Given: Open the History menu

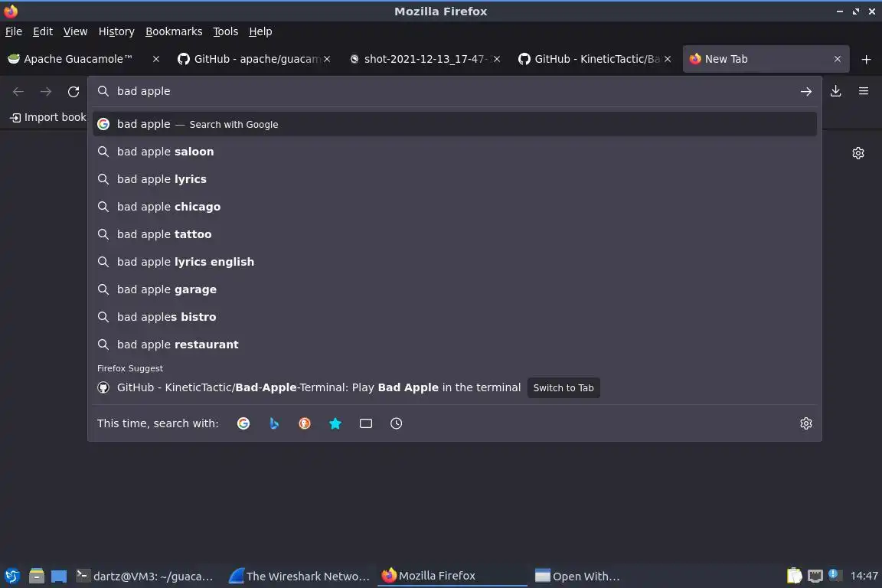Looking at the screenshot, I should (116, 31).
